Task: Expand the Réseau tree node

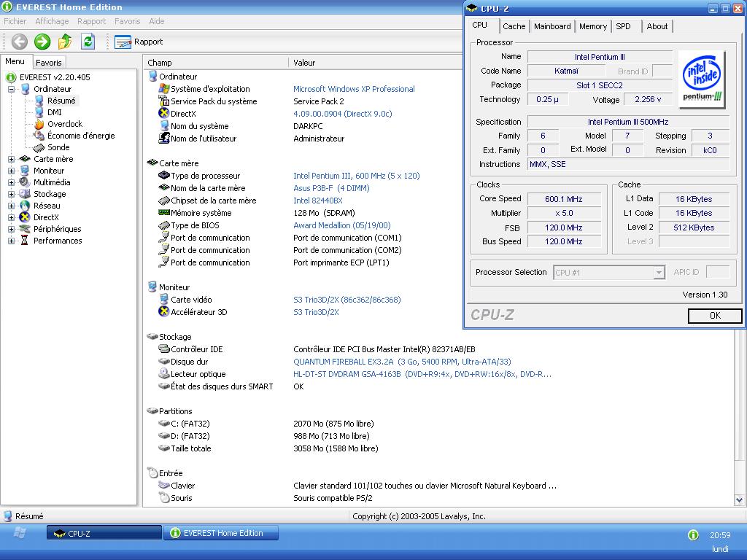Action: pyautogui.click(x=12, y=206)
